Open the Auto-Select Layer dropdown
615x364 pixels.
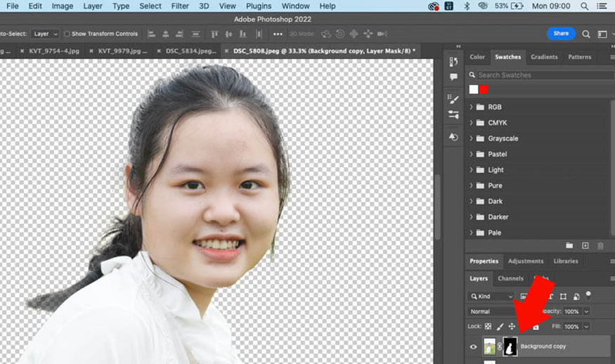click(45, 34)
